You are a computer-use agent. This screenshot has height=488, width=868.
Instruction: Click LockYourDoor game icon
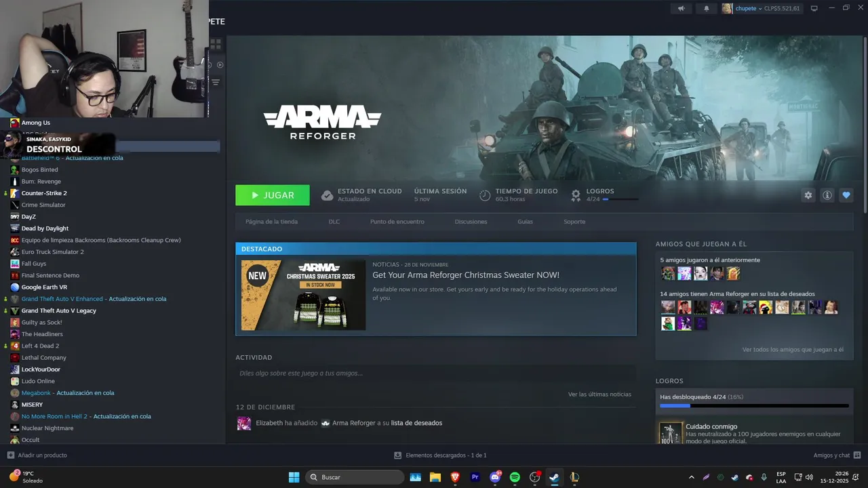15,369
